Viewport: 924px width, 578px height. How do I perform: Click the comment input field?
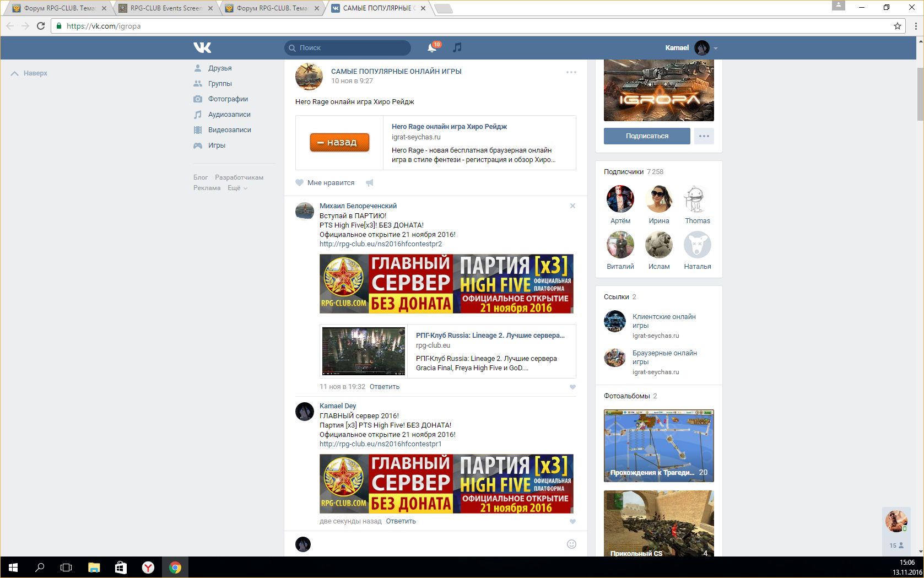439,544
